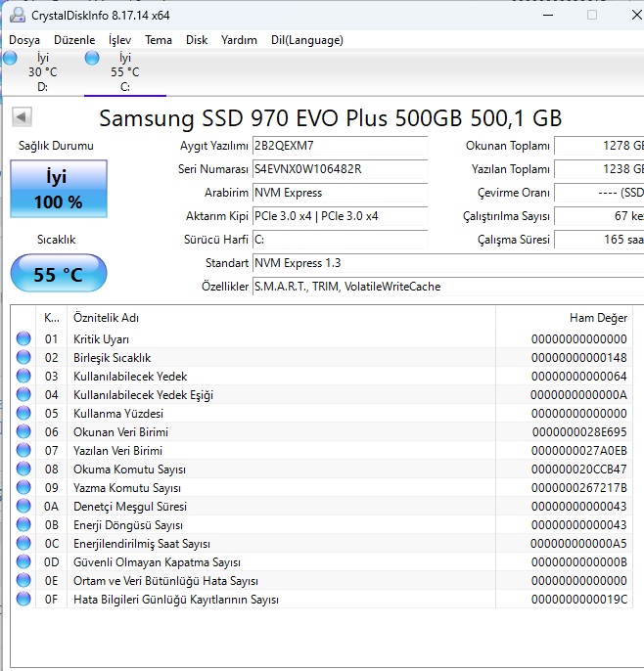Click the status orb for Kullanılabilecek Yedek Eşiği
The image size is (644, 671).
coord(23,394)
